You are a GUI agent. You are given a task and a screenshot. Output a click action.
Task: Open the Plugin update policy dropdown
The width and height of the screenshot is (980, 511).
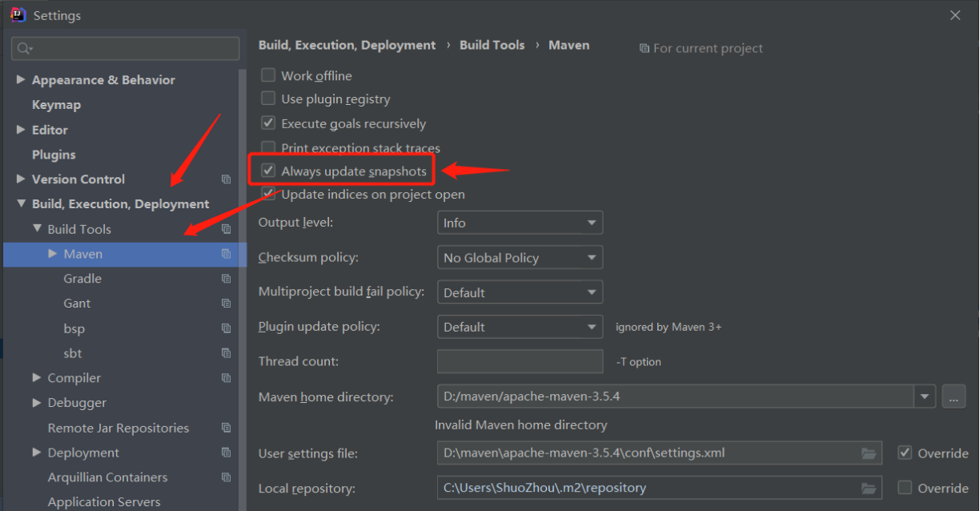click(x=520, y=327)
